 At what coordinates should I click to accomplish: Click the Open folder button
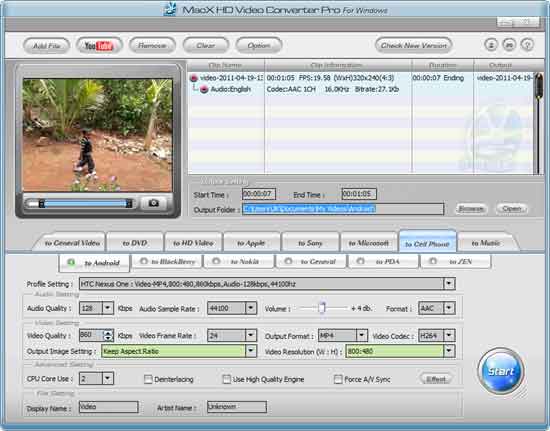tap(511, 209)
